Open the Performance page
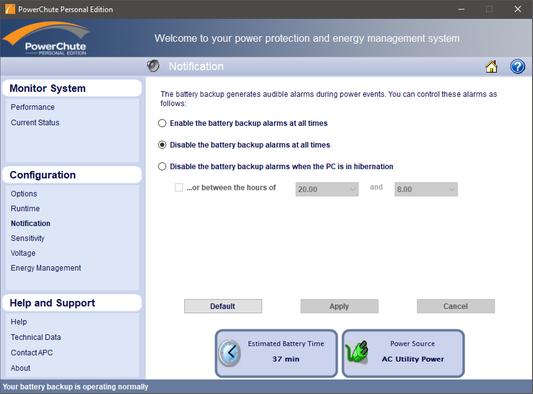The image size is (533, 394). point(33,107)
